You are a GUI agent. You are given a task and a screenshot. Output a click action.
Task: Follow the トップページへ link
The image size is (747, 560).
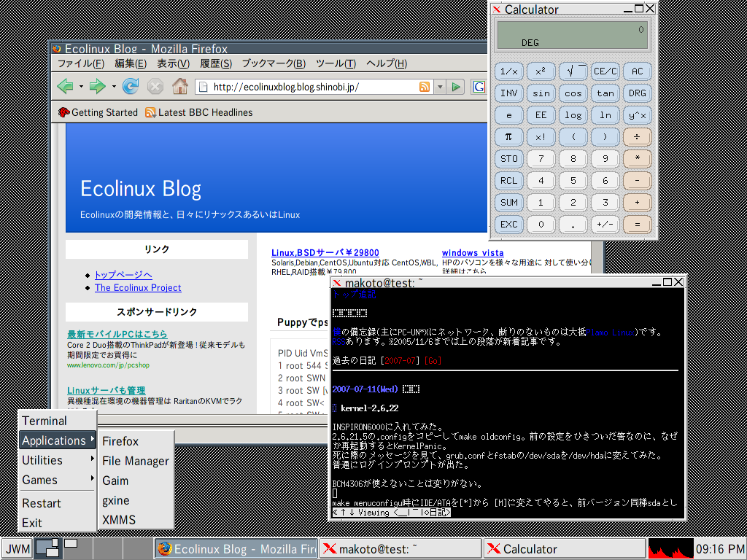click(123, 275)
